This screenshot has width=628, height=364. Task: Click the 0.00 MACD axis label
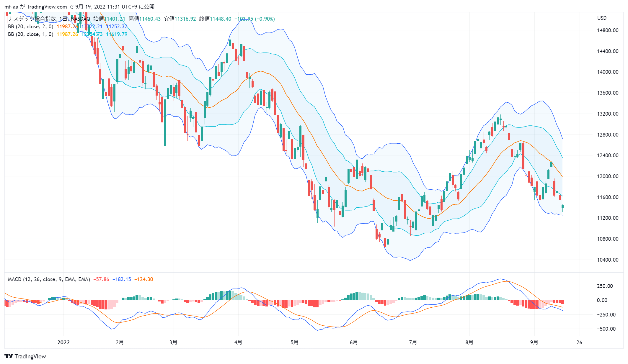(602, 300)
